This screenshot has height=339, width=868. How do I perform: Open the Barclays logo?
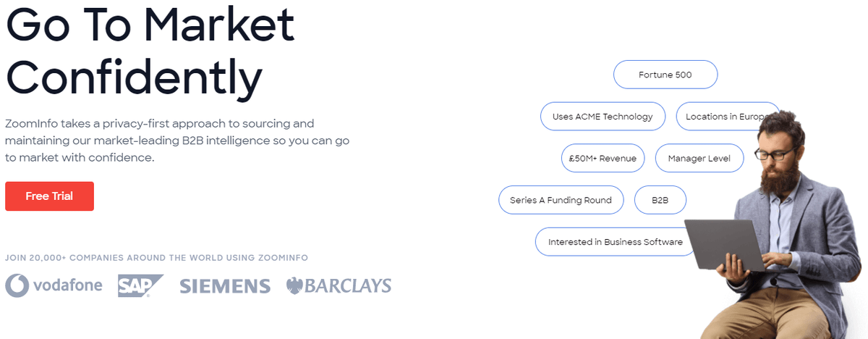pyautogui.click(x=339, y=285)
